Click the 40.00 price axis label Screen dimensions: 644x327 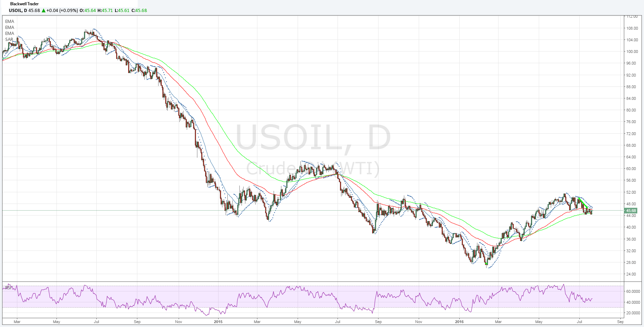631,227
